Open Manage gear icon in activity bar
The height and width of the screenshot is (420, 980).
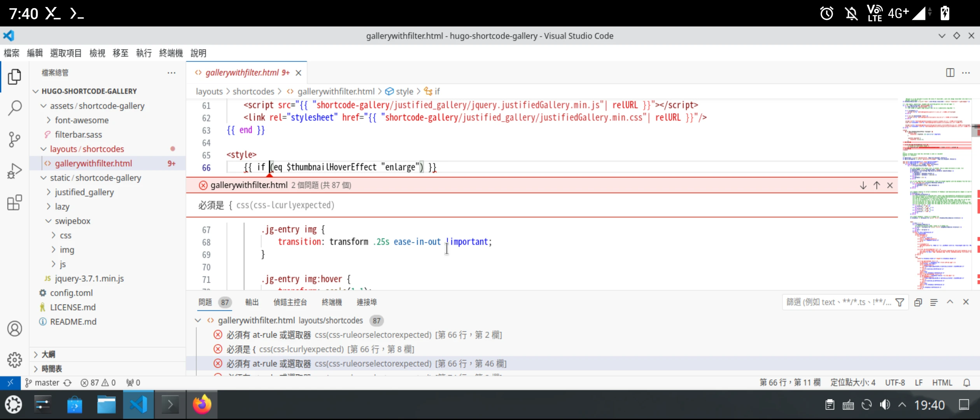tap(14, 360)
